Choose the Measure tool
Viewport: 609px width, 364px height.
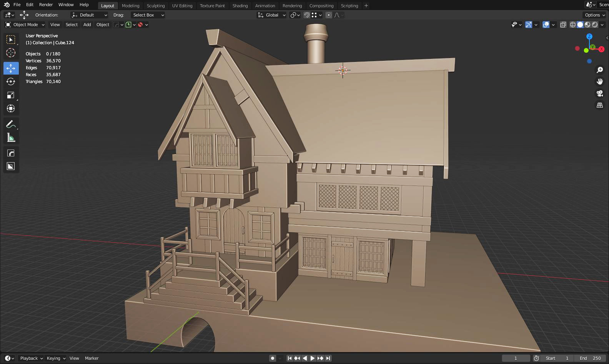point(11,138)
